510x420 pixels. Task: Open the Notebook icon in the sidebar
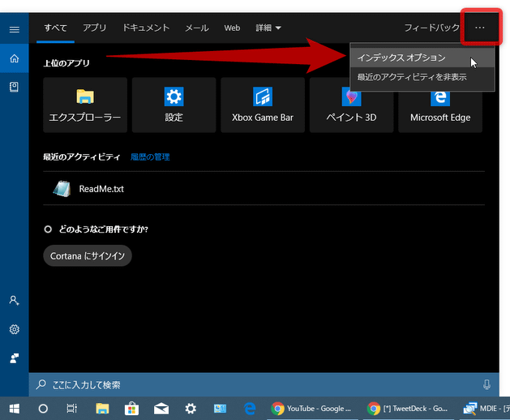[x=15, y=87]
